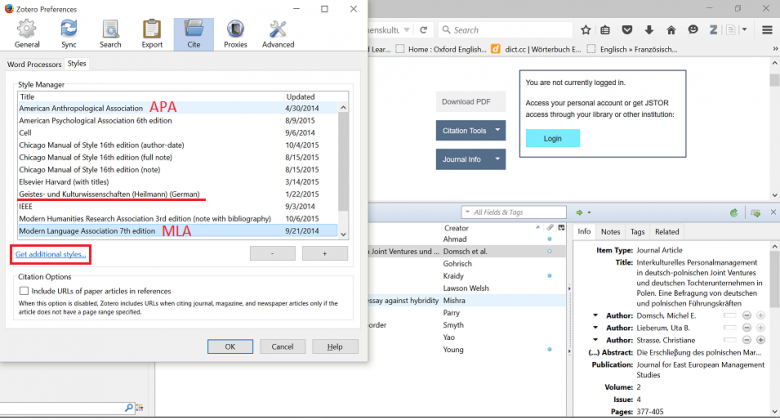780x420 pixels.
Task: Open the browser hamburger menu
Action: (x=767, y=30)
